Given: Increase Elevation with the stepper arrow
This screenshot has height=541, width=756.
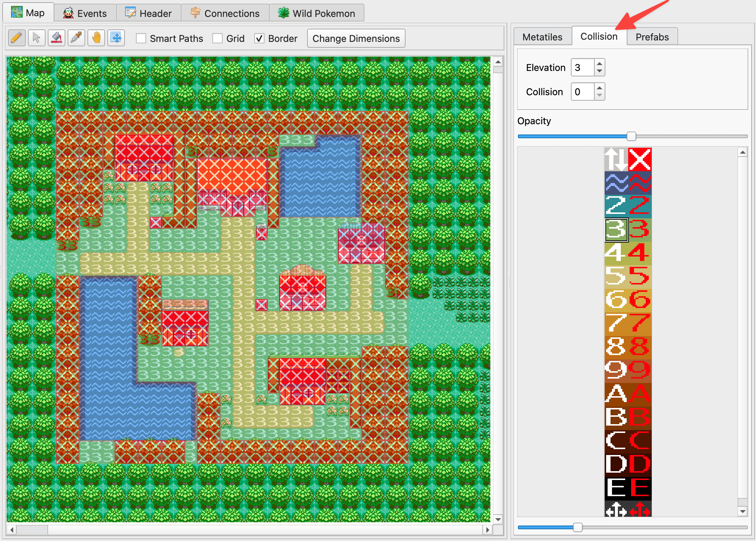Looking at the screenshot, I should point(599,64).
